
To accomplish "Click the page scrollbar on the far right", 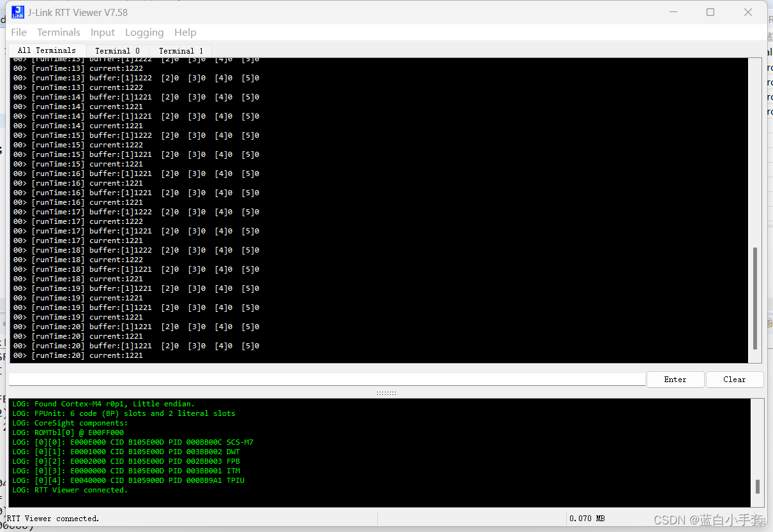I will 769,255.
